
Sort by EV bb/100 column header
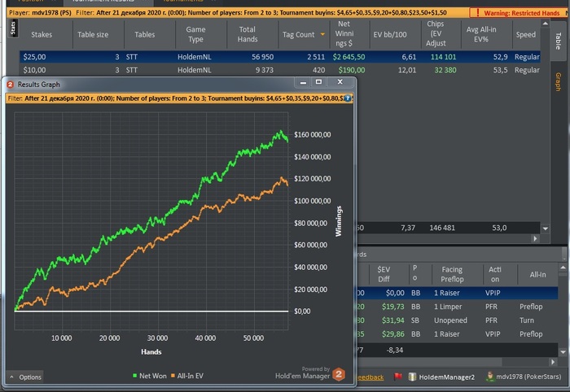click(x=390, y=34)
